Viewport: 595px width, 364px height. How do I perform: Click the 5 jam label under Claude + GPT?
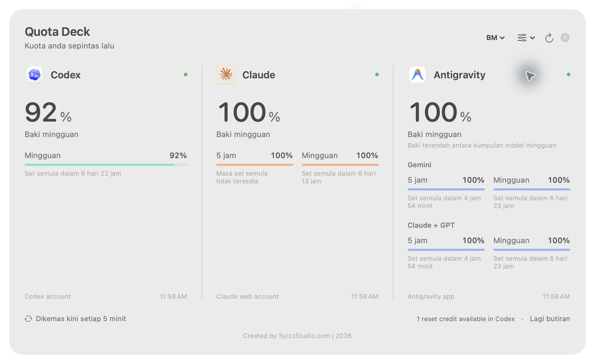pyautogui.click(x=417, y=240)
